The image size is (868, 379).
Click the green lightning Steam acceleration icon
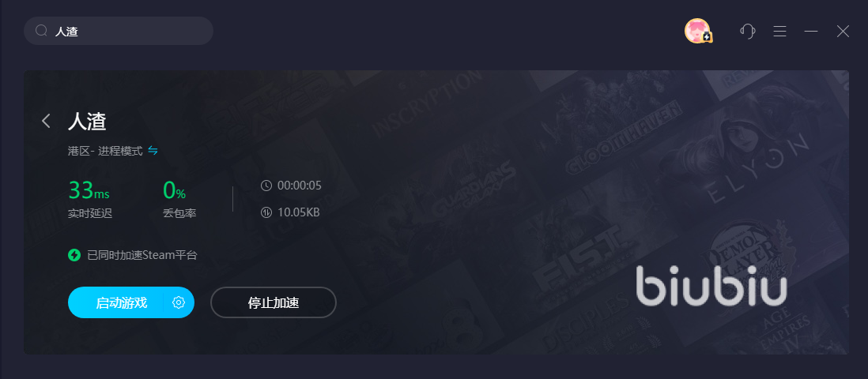click(x=74, y=255)
